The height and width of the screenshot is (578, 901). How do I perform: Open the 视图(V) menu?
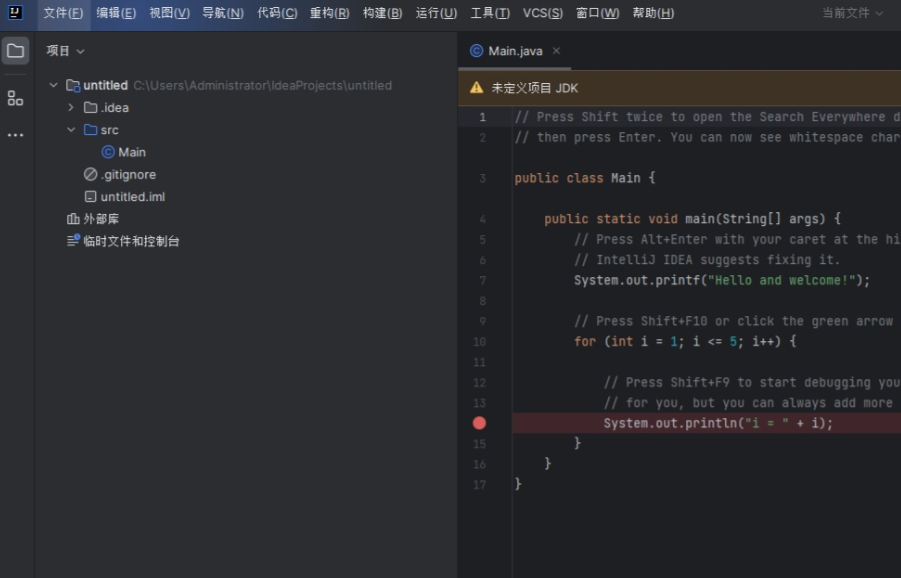pyautogui.click(x=170, y=13)
